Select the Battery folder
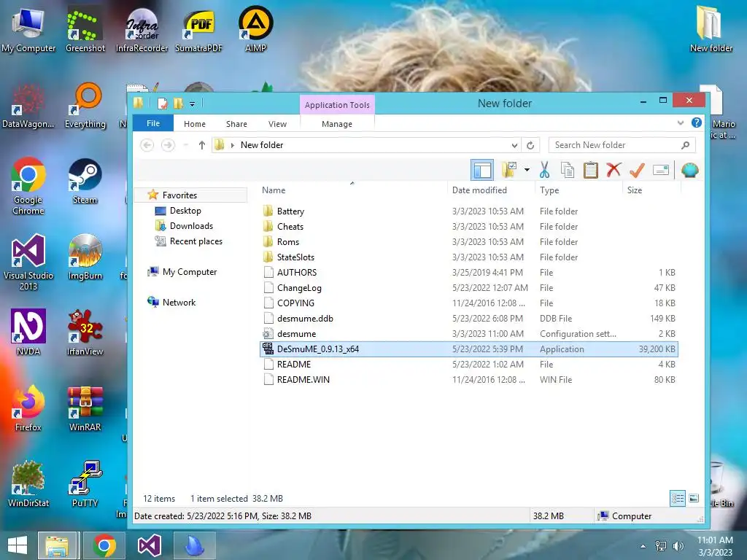The height and width of the screenshot is (560, 747). [290, 211]
